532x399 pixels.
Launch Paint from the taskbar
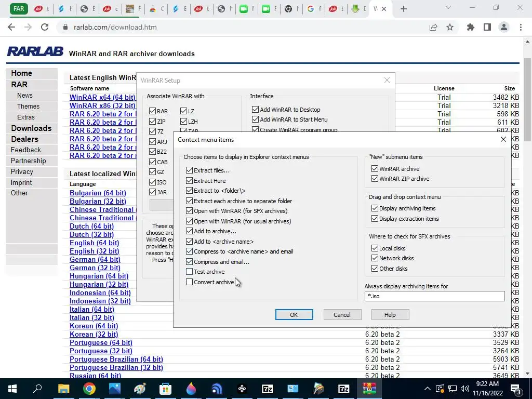pyautogui.click(x=140, y=389)
